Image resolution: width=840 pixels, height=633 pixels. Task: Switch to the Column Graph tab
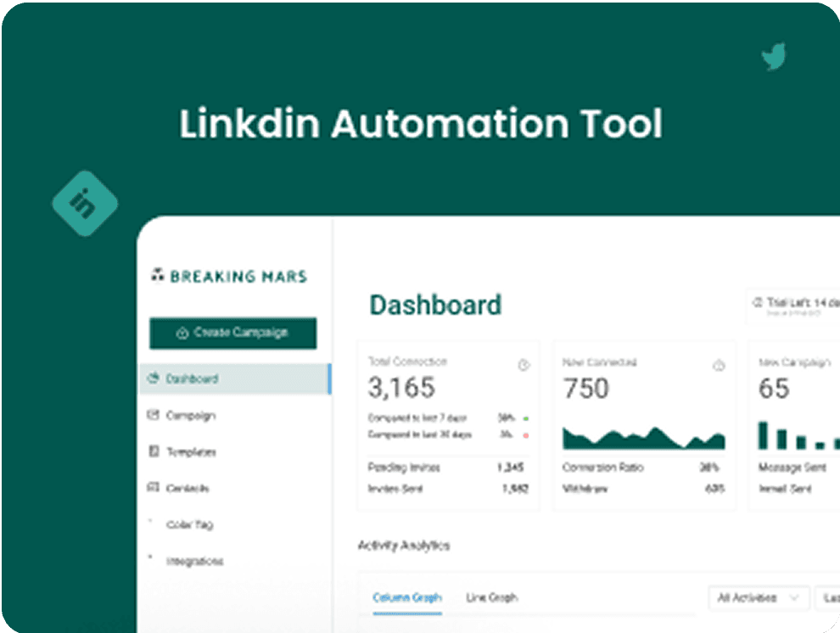[407, 597]
